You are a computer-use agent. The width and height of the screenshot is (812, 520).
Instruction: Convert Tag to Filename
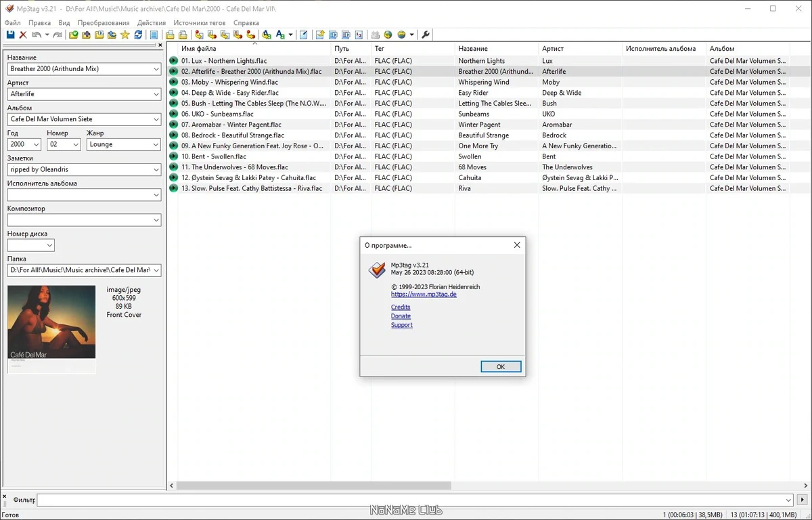(198, 35)
